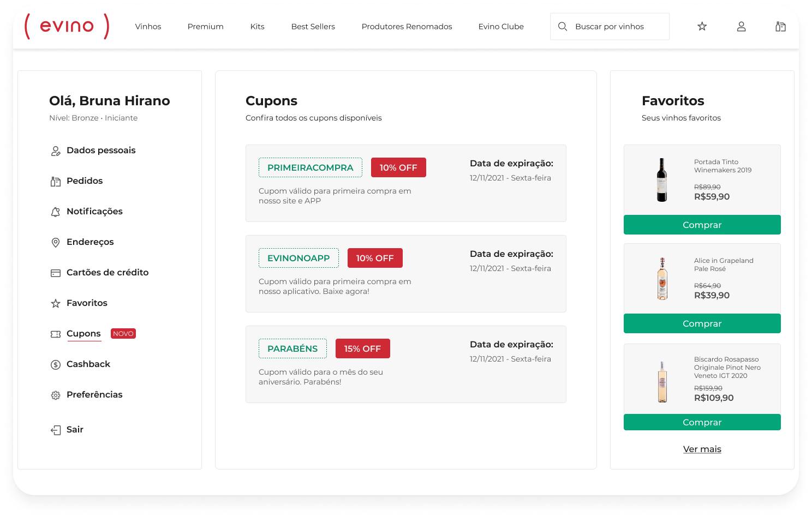Click the Favoritos panel heading
This screenshot has width=812, height=517.
673,101
